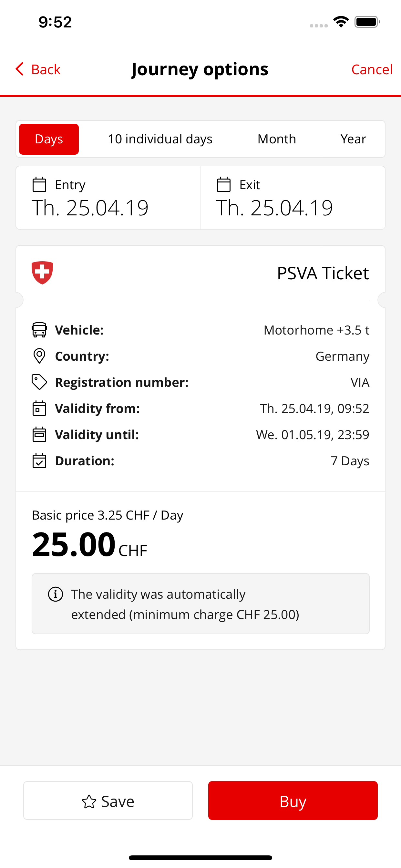
Task: Tap the info icon in validity notice
Action: point(56,594)
